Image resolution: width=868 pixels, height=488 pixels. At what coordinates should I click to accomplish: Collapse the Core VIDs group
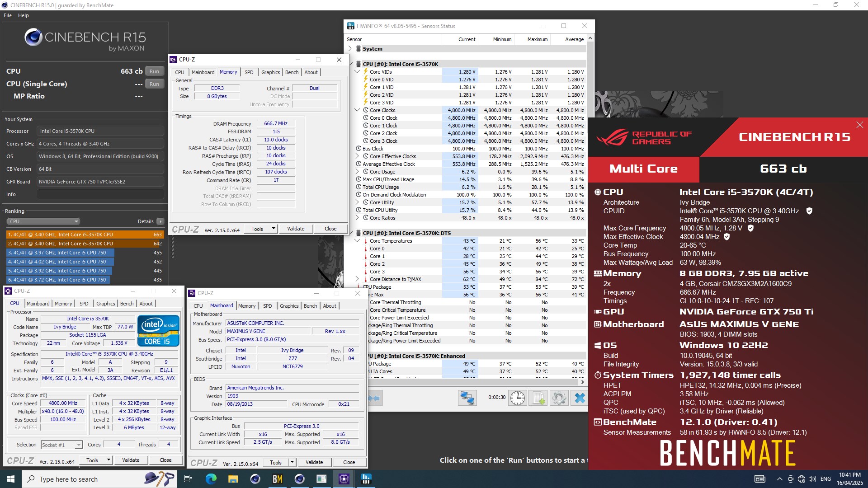357,72
